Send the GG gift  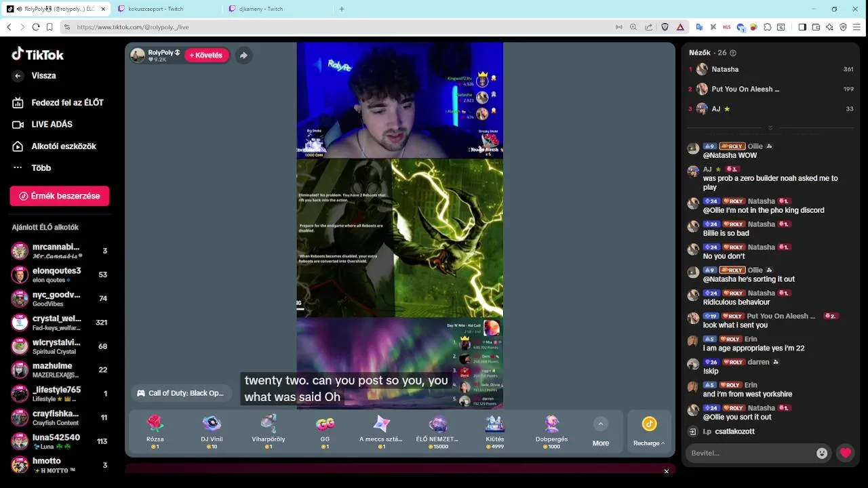point(325,431)
